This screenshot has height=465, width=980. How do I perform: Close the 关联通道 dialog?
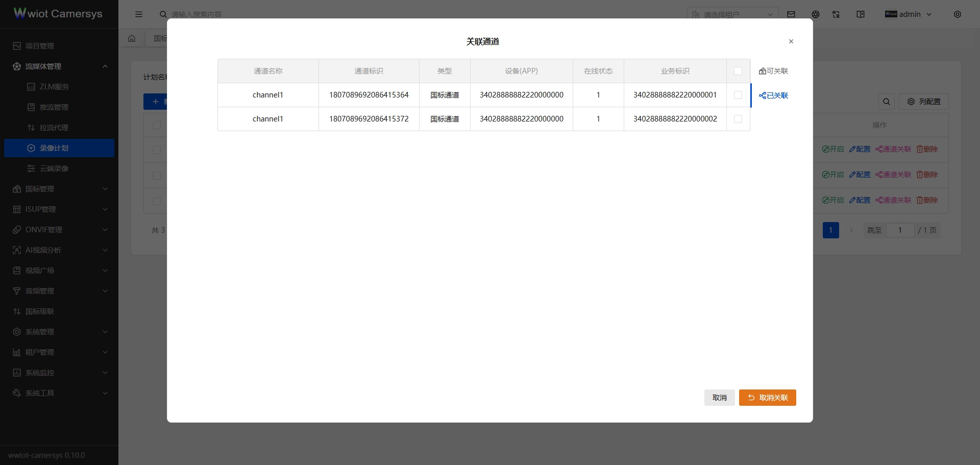[x=791, y=41]
